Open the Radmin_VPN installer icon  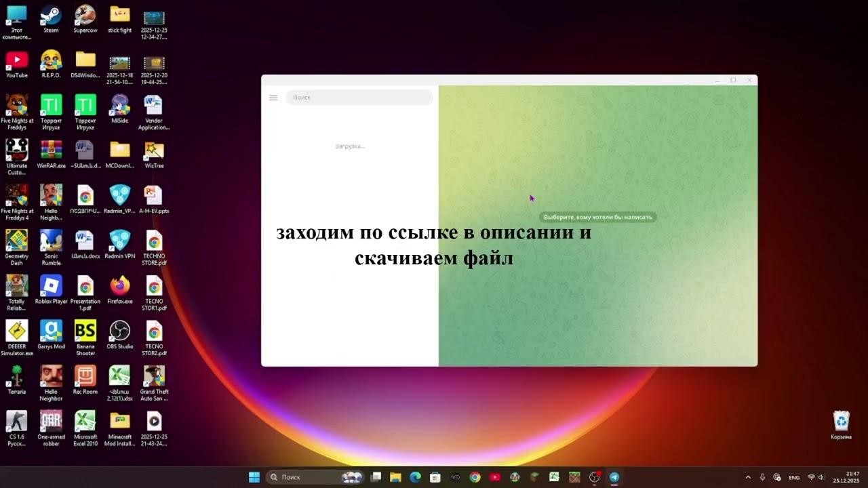[x=120, y=199]
